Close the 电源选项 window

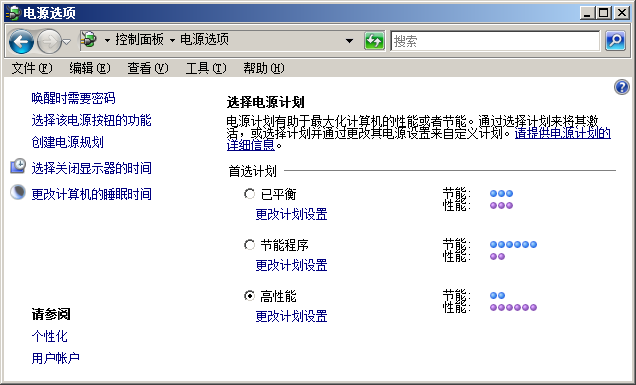(621, 13)
